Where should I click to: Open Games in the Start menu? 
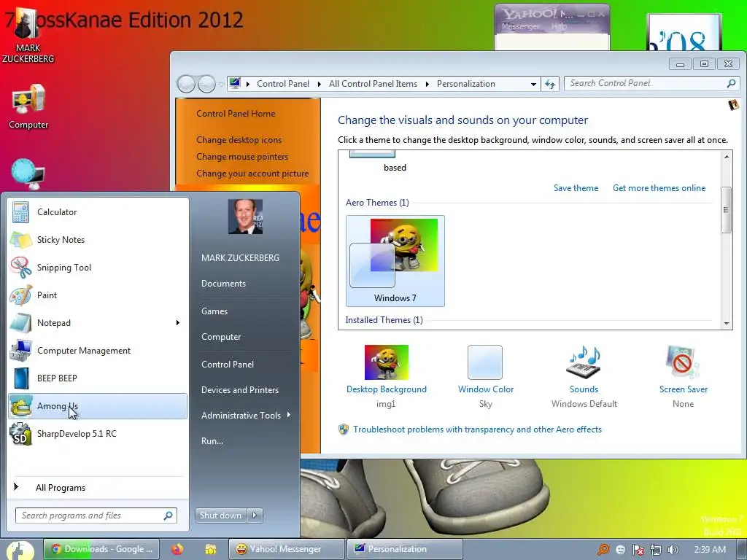[214, 311]
